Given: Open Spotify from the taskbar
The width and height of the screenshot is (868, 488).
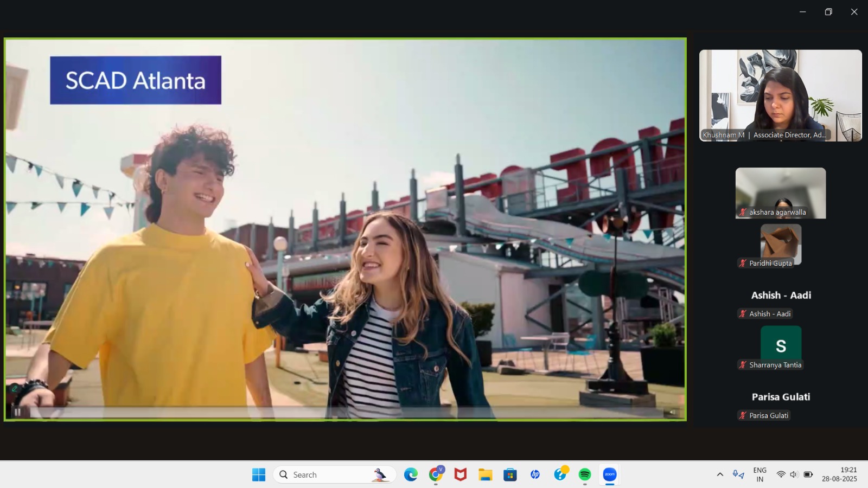Looking at the screenshot, I should point(585,475).
